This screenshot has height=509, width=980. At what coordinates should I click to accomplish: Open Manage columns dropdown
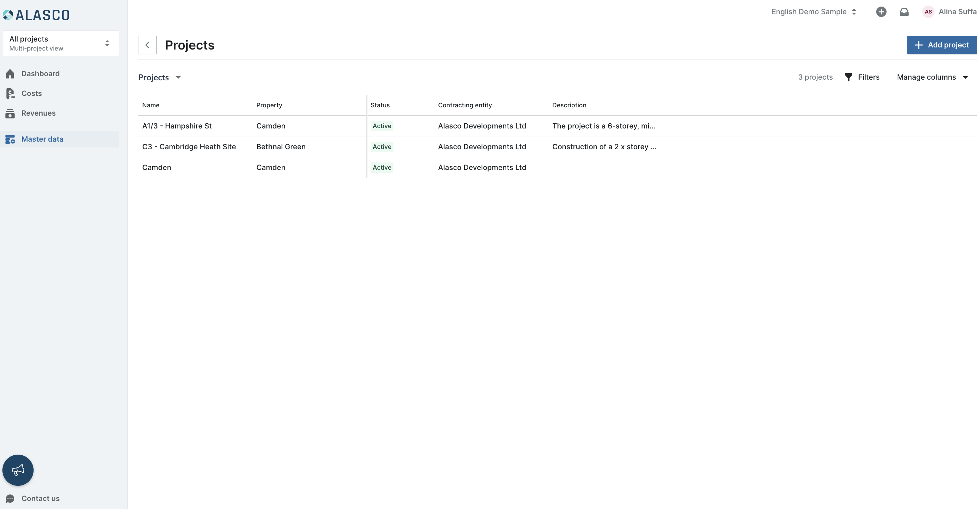[932, 77]
